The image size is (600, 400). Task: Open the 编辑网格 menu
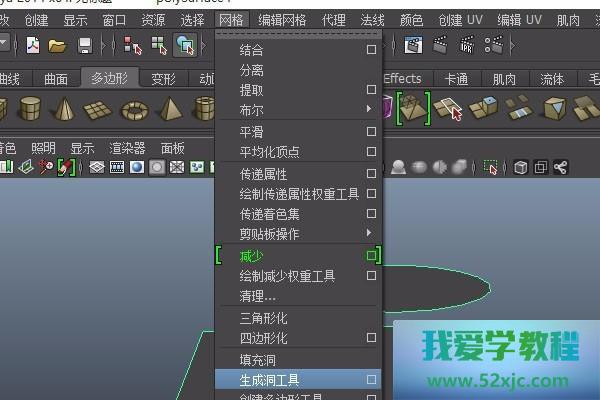click(282, 19)
